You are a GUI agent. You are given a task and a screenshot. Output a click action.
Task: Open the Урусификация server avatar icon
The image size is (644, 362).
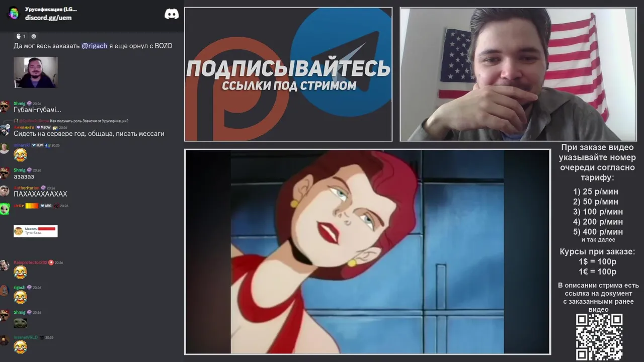(14, 14)
